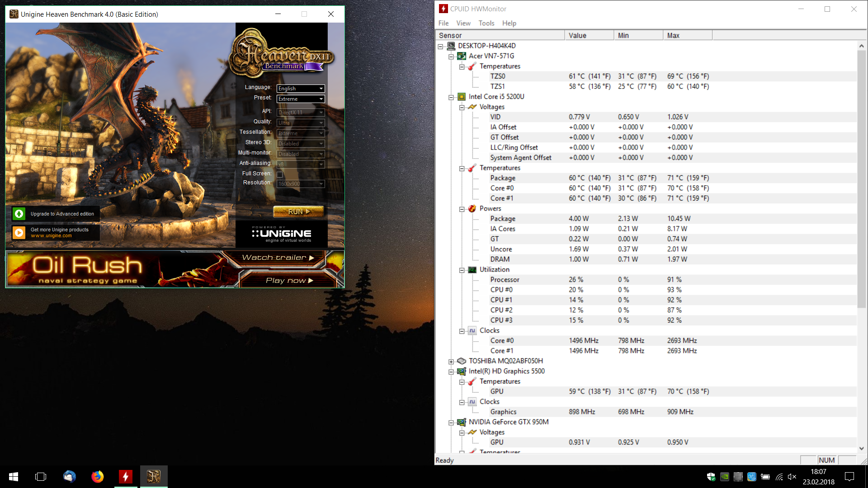Open the Preset dropdown set to Extreme

301,99
